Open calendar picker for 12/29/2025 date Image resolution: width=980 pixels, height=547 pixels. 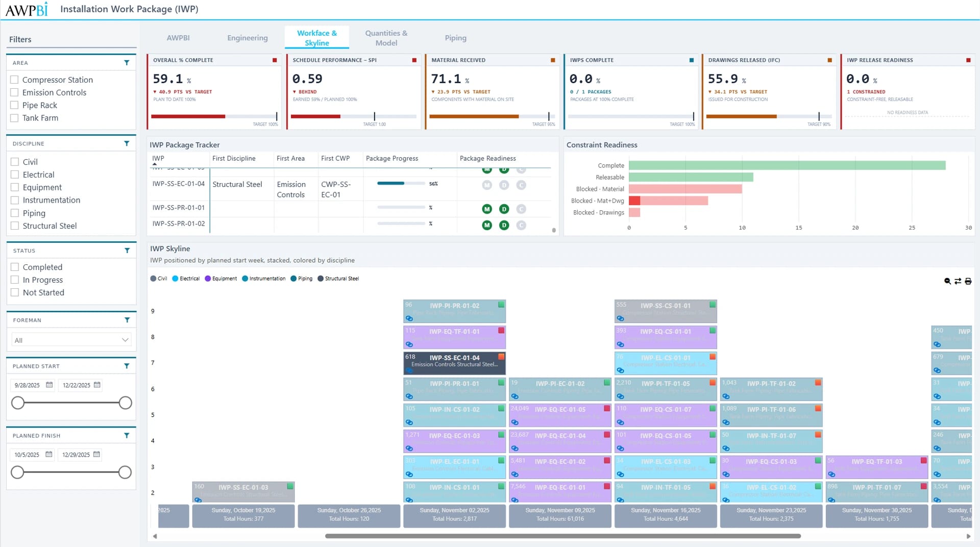click(x=97, y=454)
